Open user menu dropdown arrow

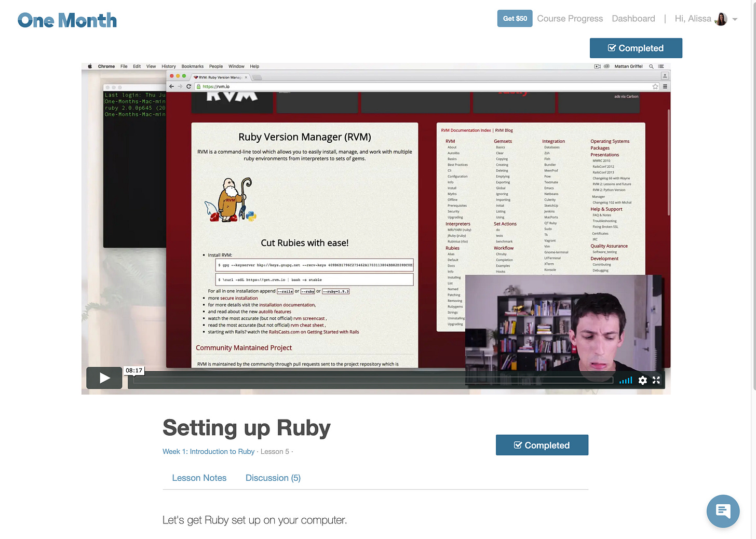click(735, 19)
